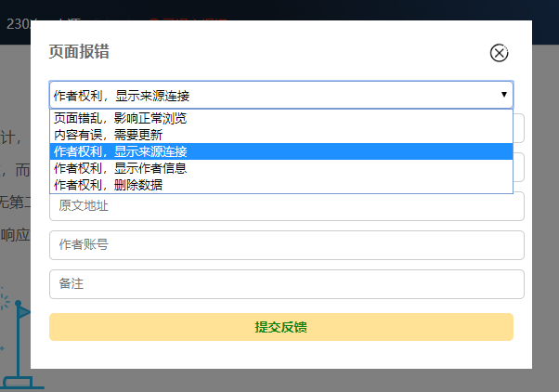Choose option 作者权利，删除数据

coord(109,185)
